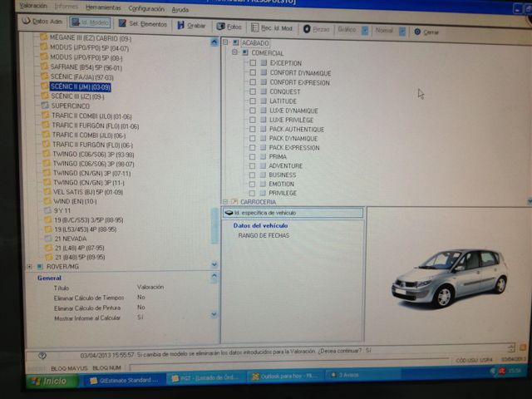This screenshot has height=399, width=532.
Task: Check the PRIVILEGE checkbox
Action: 252,193
